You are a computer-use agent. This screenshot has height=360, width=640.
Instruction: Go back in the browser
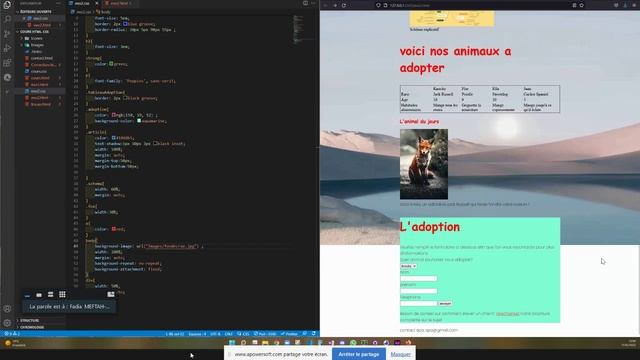(326, 5)
